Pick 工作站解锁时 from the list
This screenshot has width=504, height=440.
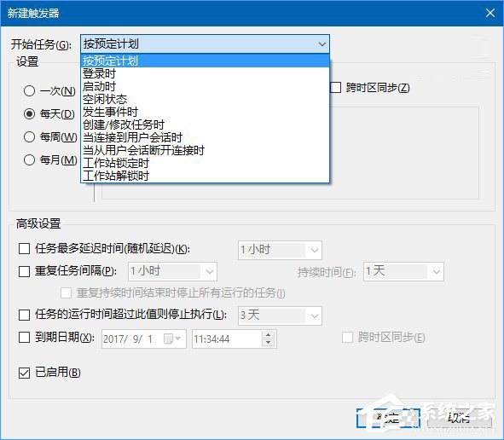[205, 176]
